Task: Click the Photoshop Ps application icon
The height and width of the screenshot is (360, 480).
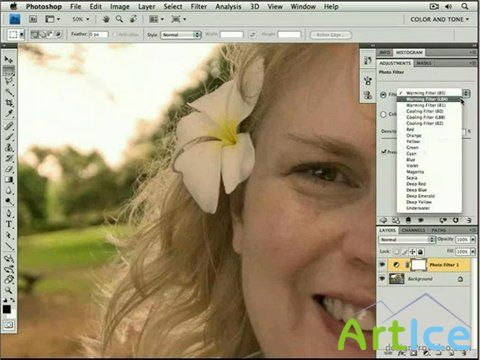Action: [14, 19]
